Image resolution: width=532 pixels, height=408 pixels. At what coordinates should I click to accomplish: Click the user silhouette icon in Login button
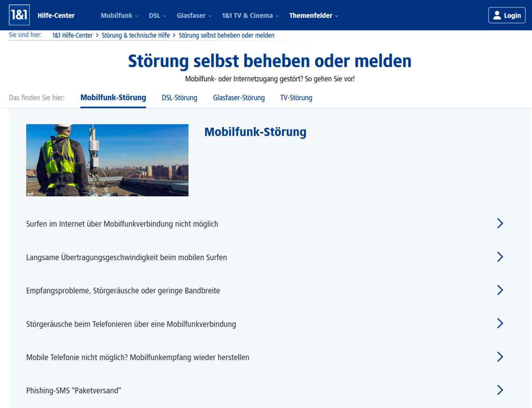[497, 15]
